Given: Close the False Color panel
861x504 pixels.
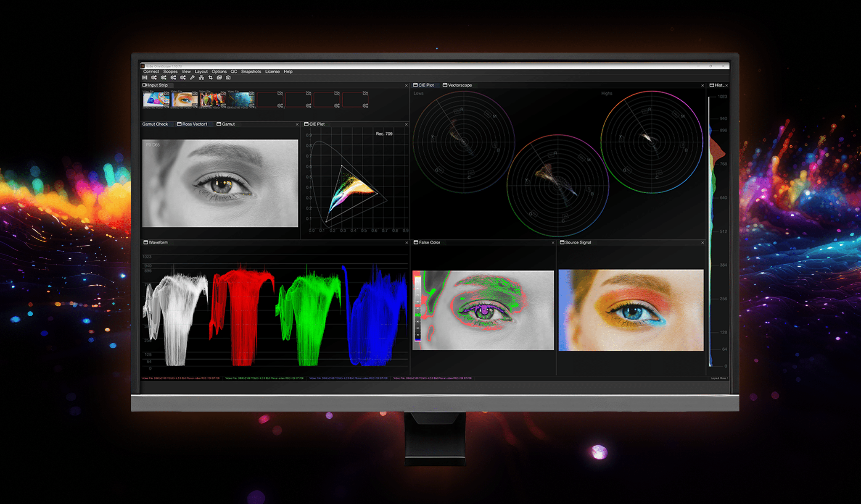Looking at the screenshot, I should pyautogui.click(x=553, y=243).
